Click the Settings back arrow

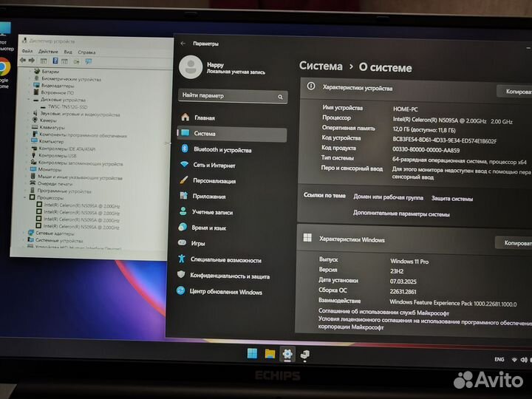tap(183, 44)
